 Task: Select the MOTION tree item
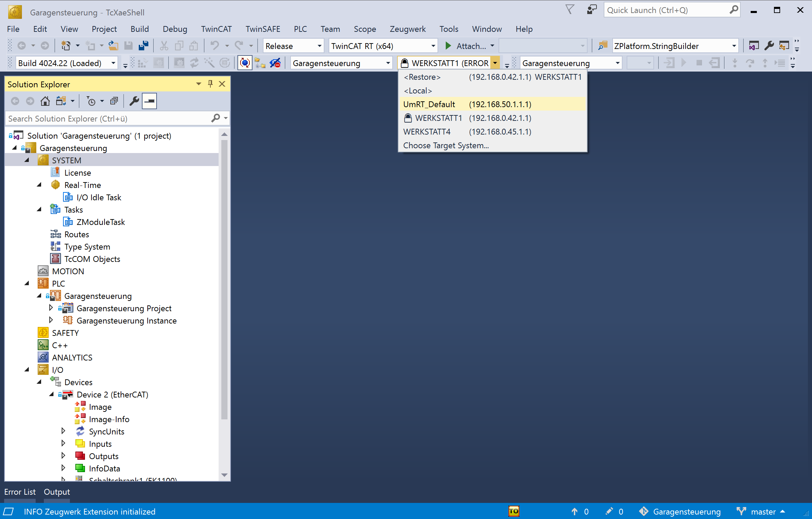(68, 271)
